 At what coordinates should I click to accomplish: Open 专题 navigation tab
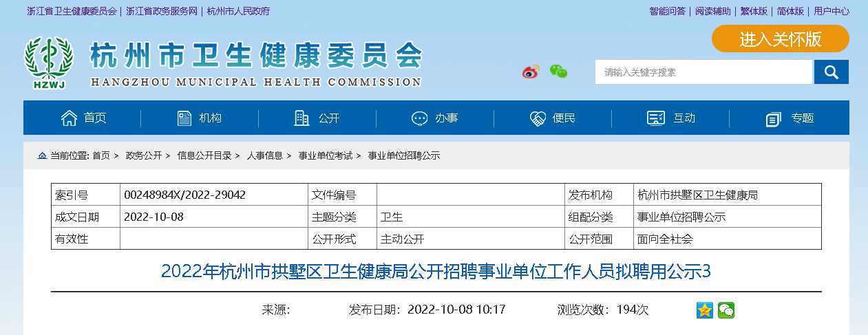coord(790,118)
